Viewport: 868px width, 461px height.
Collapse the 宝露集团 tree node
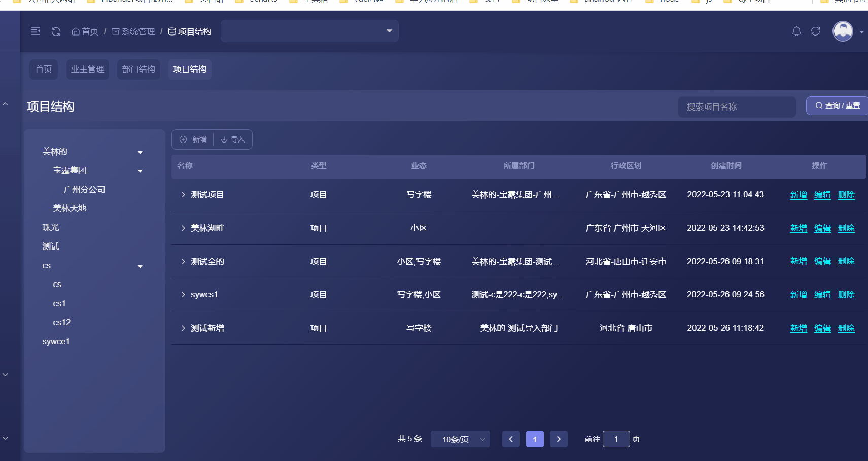coord(140,171)
